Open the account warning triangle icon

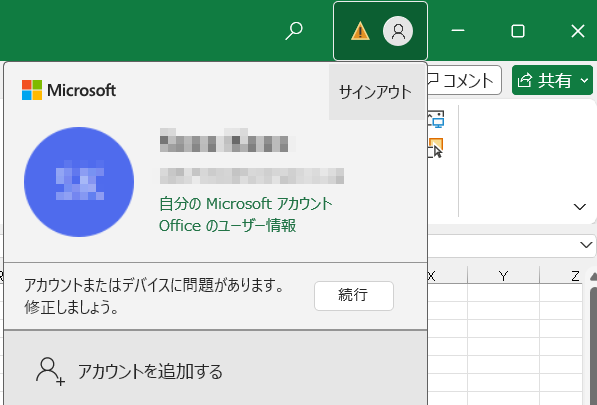click(x=360, y=31)
